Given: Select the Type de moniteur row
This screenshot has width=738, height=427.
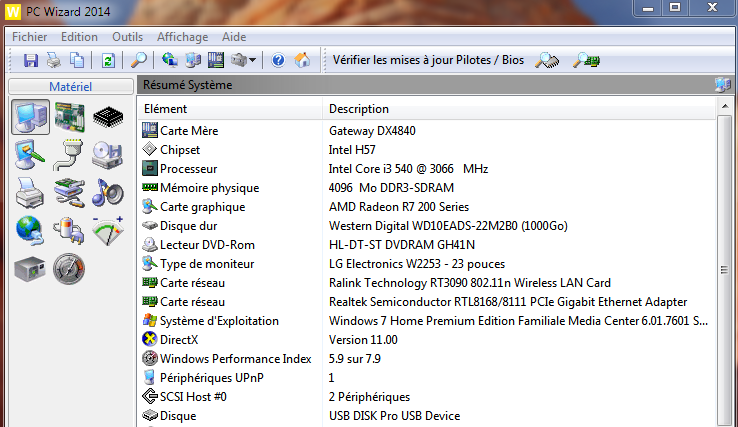Looking at the screenshot, I should (x=427, y=264).
